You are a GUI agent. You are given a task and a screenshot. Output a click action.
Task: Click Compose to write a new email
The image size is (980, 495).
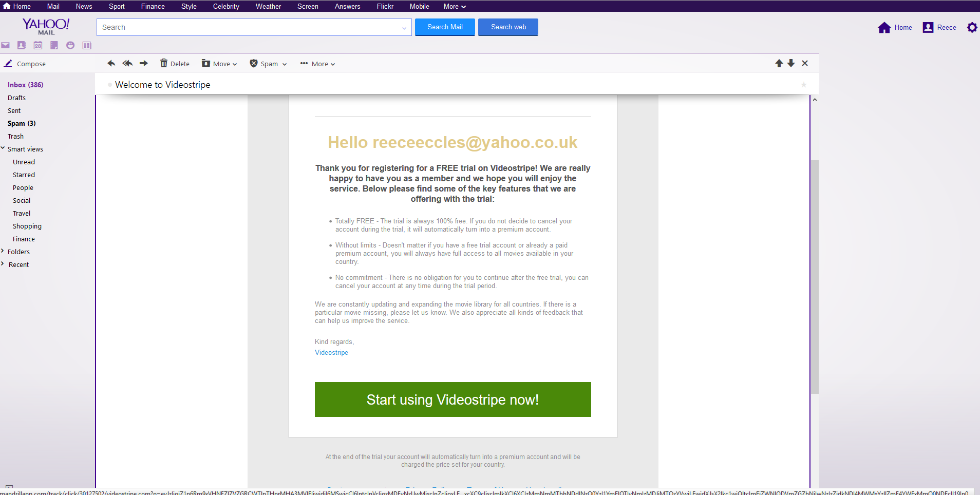pyautogui.click(x=25, y=64)
